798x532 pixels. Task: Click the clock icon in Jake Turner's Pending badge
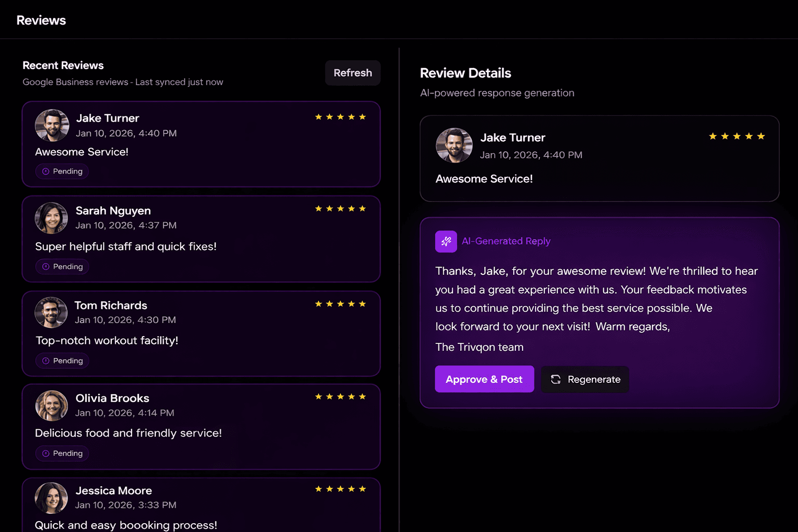tap(46, 171)
